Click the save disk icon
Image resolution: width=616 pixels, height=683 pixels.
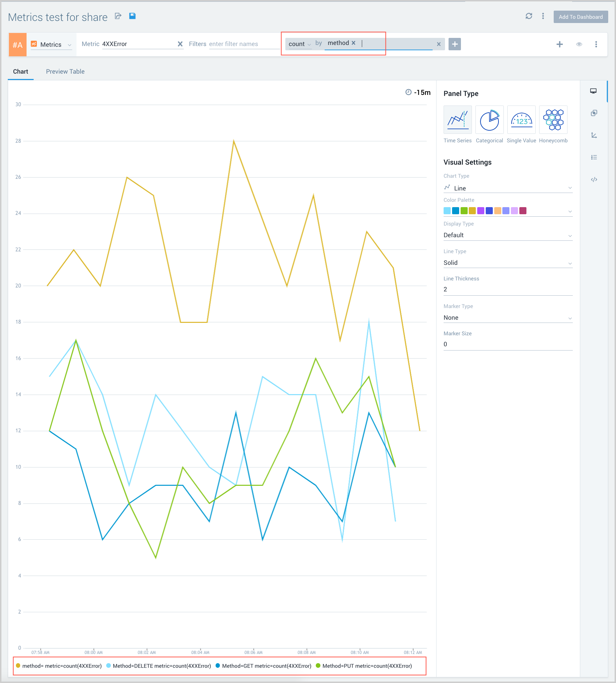coord(132,16)
